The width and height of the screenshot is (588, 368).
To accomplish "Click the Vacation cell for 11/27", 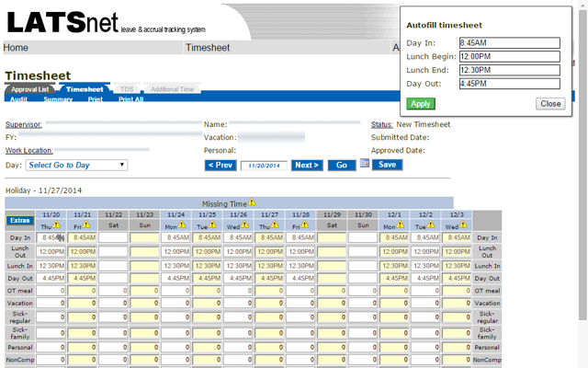I will click(269, 303).
